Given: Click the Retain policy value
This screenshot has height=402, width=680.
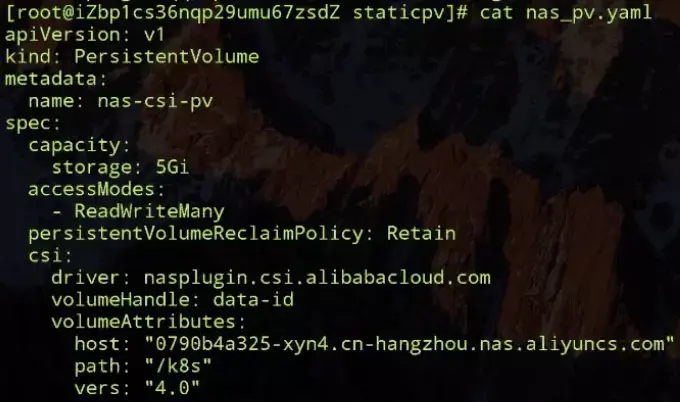Looking at the screenshot, I should point(421,233).
